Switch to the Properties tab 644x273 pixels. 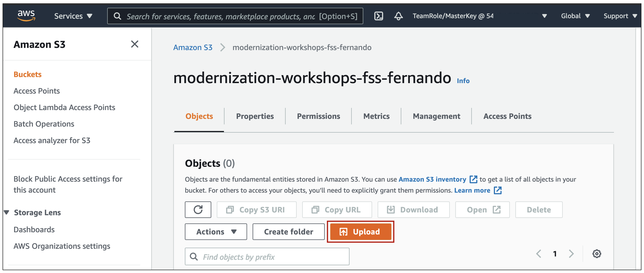pyautogui.click(x=255, y=116)
